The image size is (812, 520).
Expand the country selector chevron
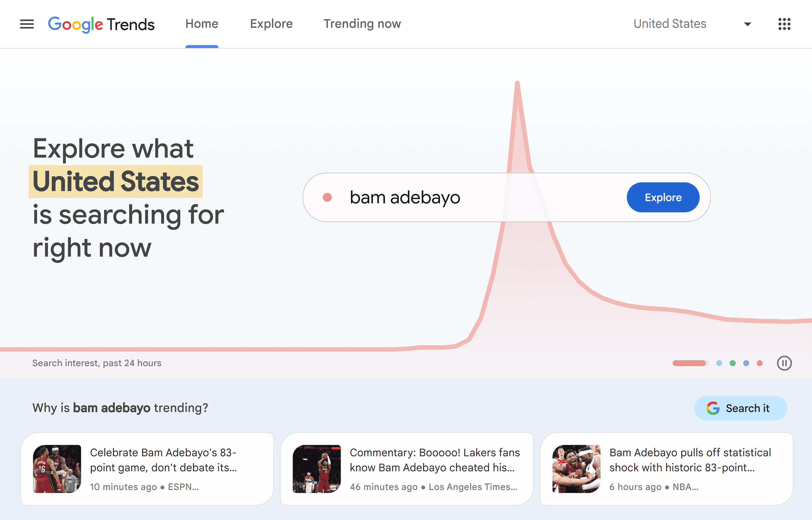click(747, 24)
